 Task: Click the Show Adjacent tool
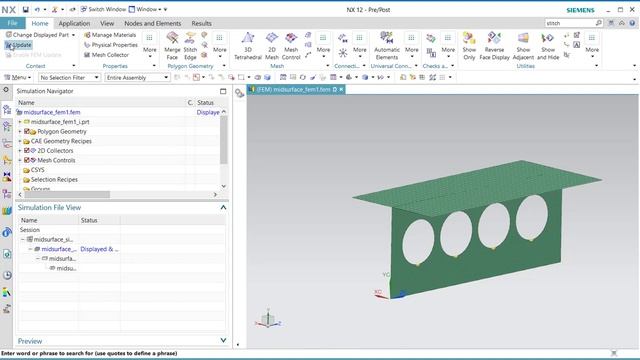click(523, 46)
